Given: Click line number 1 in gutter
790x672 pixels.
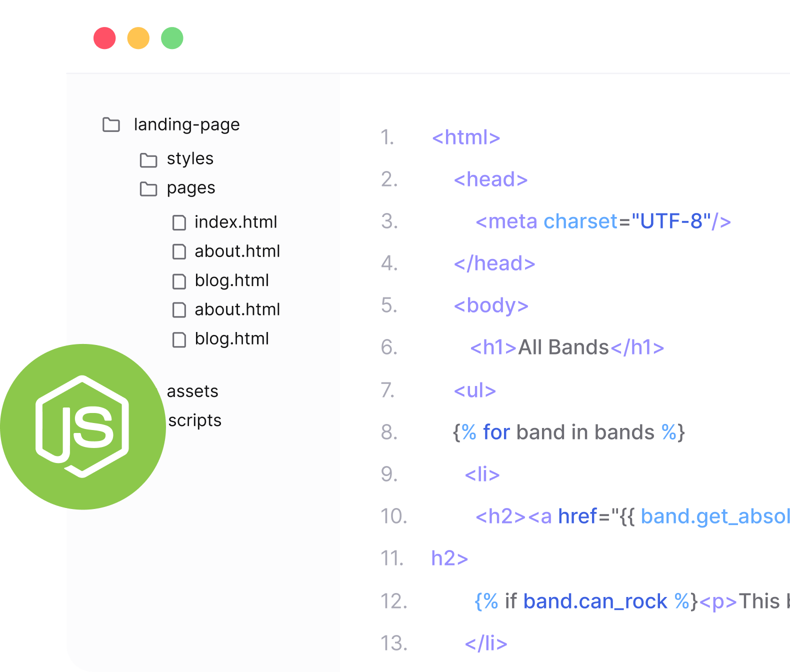Looking at the screenshot, I should coord(387,137).
